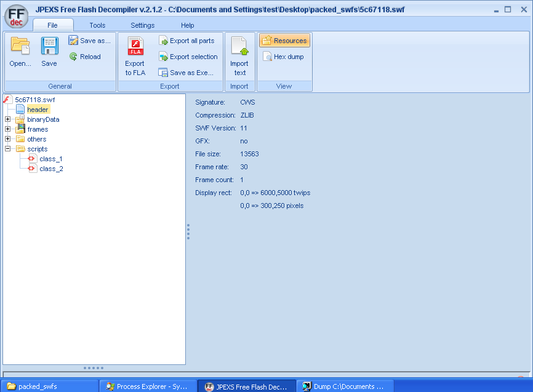
Task: Click the horizontal splitter handle below tree
Action: (94, 368)
